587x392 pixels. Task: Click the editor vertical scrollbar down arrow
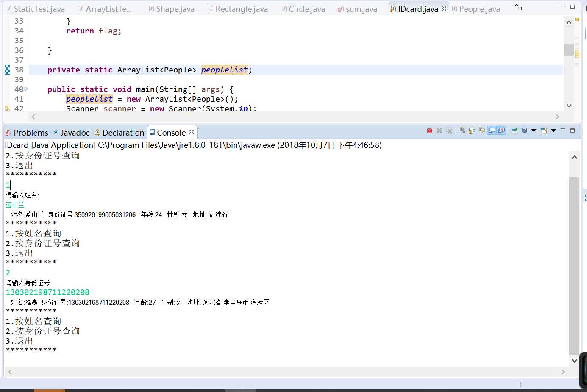pos(569,106)
